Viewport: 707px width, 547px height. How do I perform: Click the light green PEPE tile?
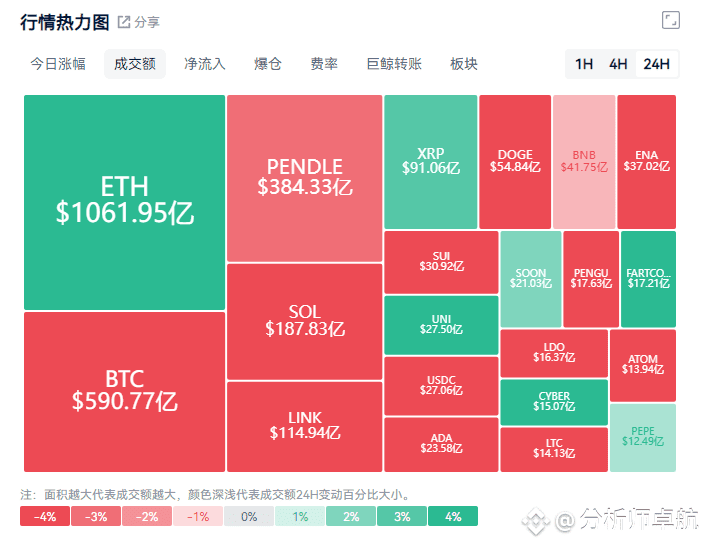pyautogui.click(x=643, y=437)
